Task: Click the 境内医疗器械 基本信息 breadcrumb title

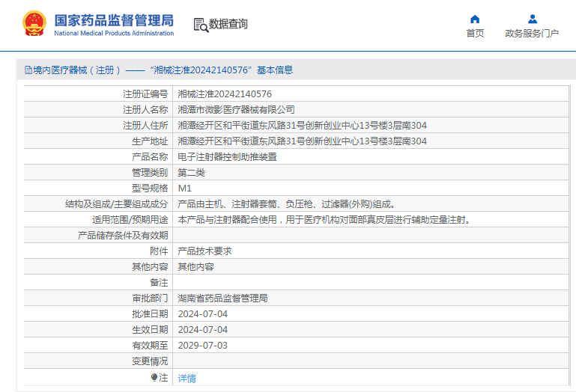Action: [x=163, y=70]
